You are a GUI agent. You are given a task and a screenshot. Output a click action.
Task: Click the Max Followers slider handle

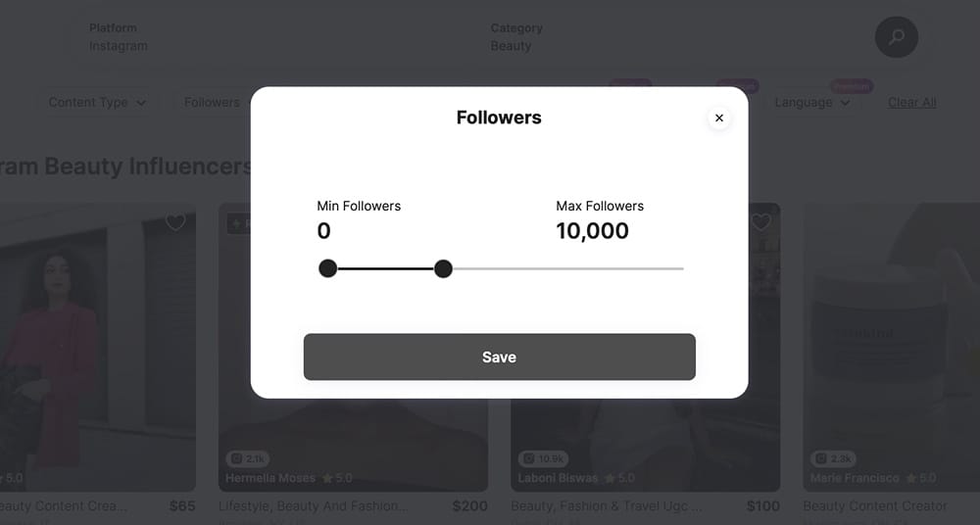tap(443, 268)
